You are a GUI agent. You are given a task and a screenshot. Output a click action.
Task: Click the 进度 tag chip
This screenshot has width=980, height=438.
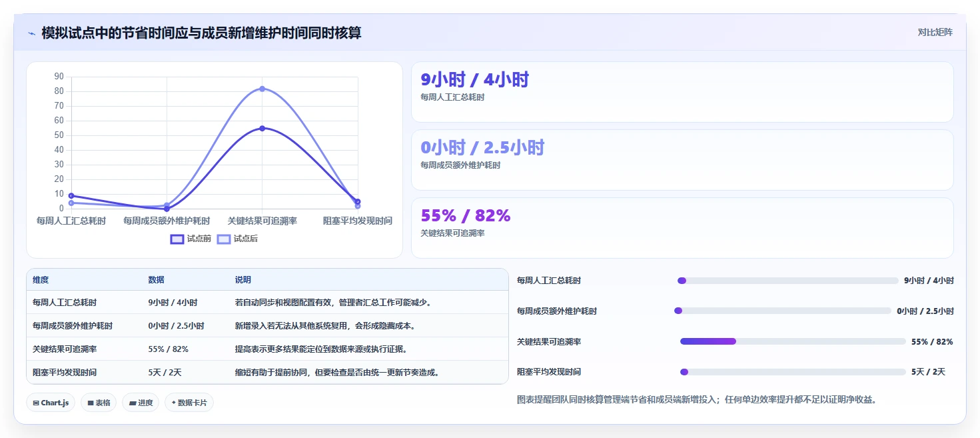coord(141,403)
